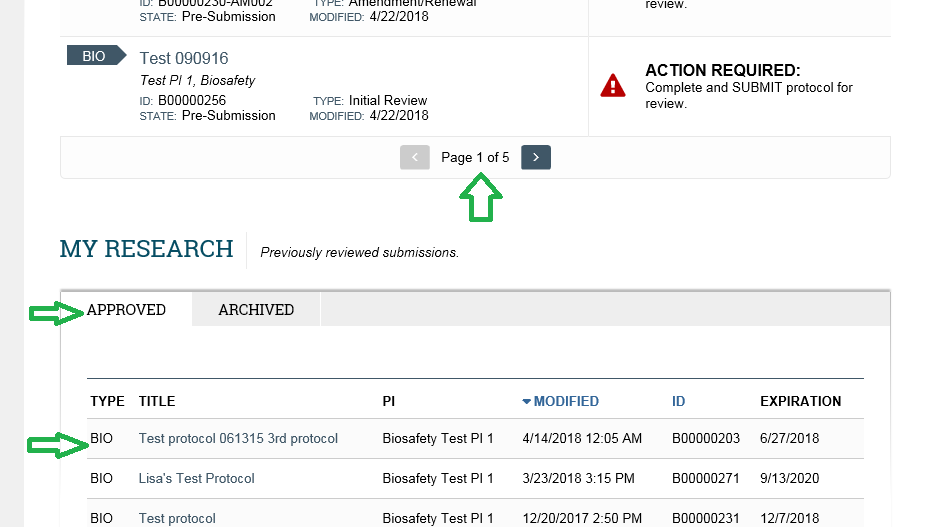Click green arrow beside APPROVED tab
This screenshot has height=527, width=925.
[57, 313]
